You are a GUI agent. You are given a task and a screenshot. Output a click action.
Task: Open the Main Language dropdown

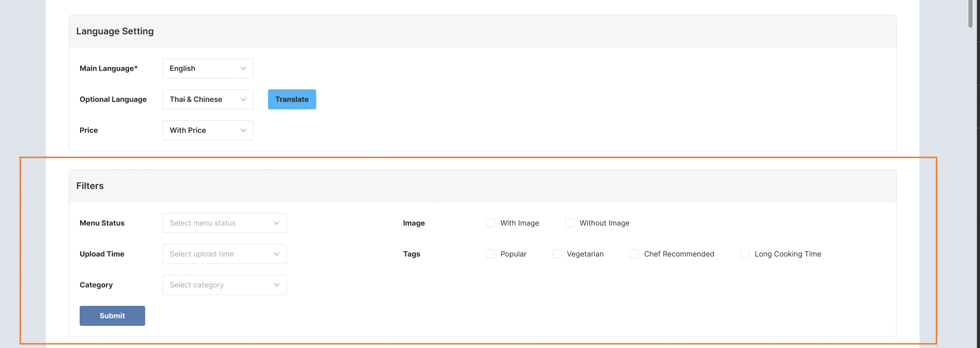coord(207,69)
